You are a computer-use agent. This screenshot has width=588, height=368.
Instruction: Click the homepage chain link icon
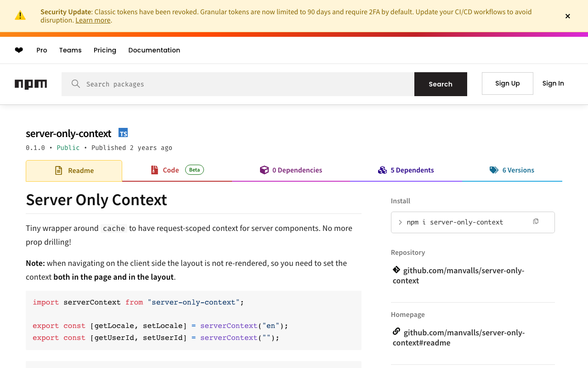(x=396, y=332)
